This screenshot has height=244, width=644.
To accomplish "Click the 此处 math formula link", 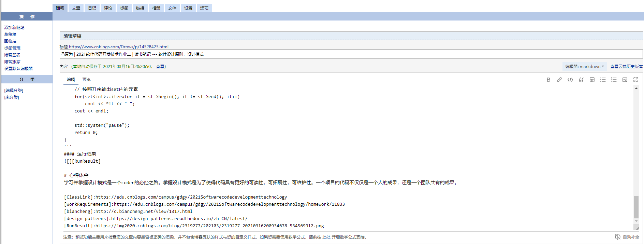I will pos(326,237).
